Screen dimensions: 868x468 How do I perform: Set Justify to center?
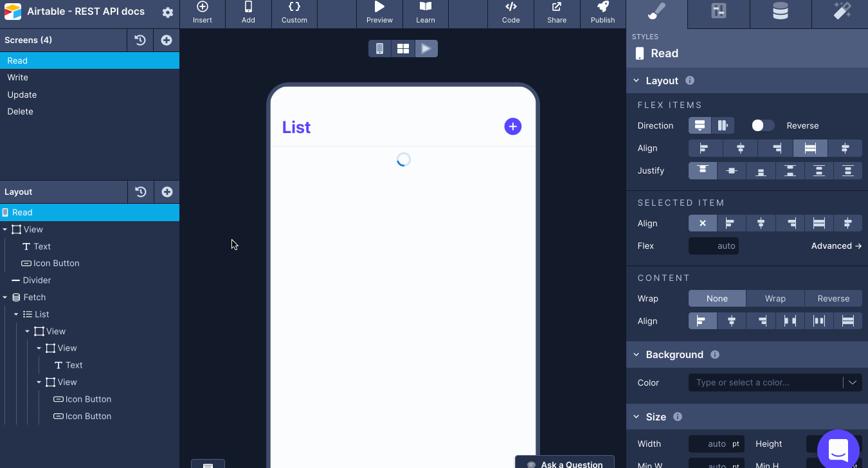(732, 171)
